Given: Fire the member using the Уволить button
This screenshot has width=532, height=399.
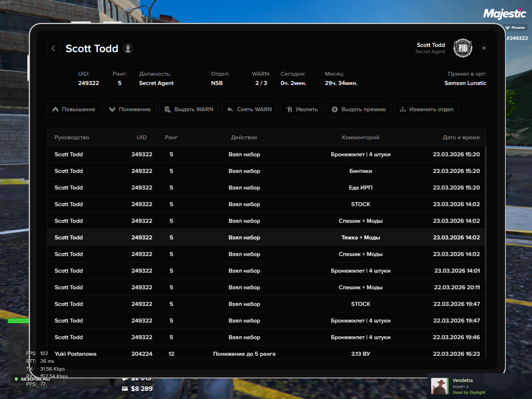Looking at the screenshot, I should click(302, 109).
